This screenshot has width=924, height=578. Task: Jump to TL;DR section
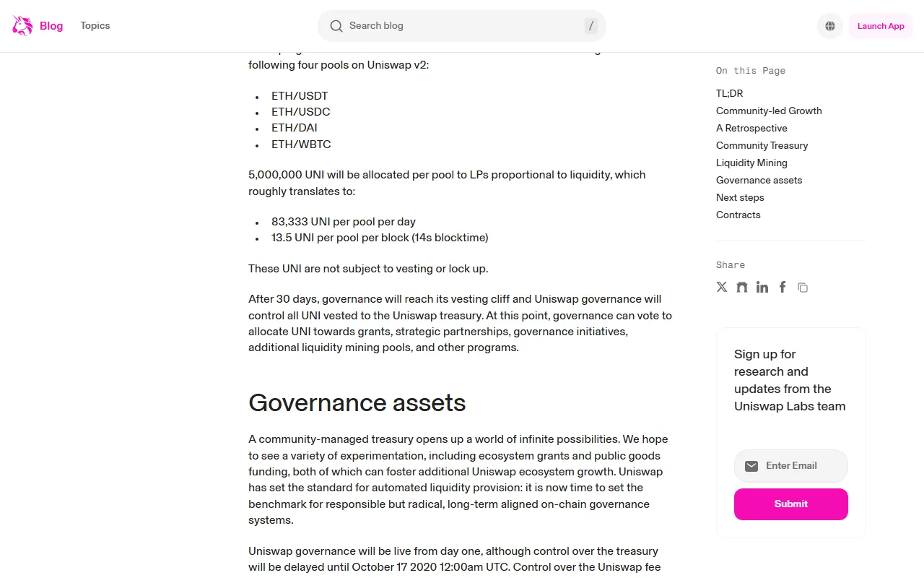tap(729, 93)
